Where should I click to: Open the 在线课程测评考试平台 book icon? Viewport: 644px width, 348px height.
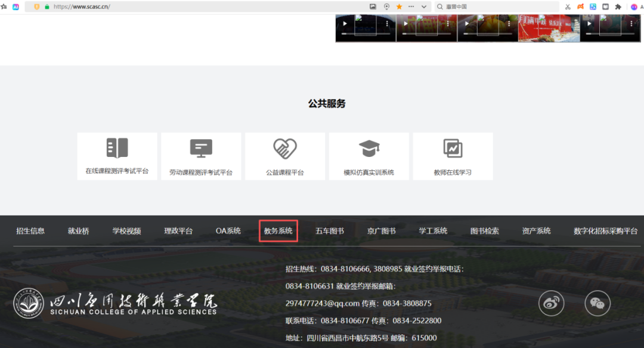tap(117, 147)
